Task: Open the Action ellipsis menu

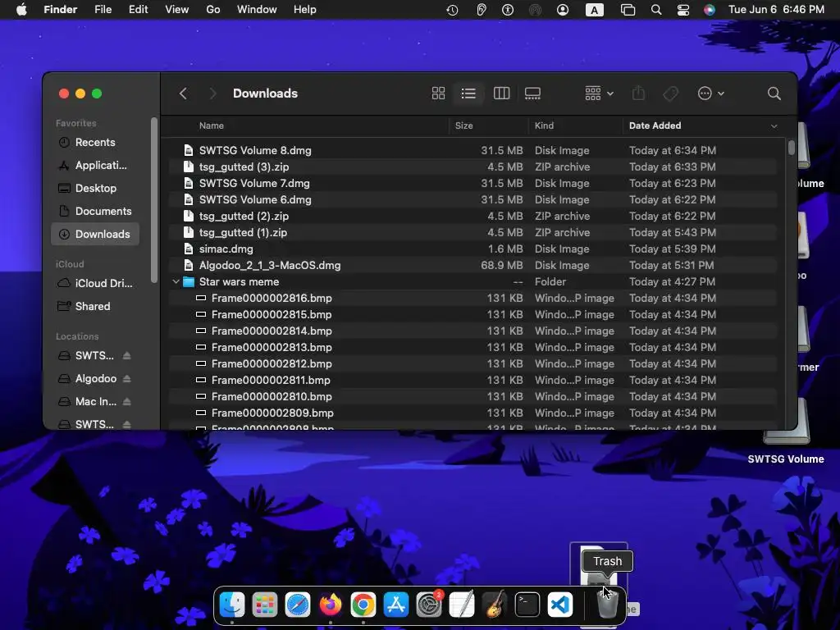Action: [711, 94]
